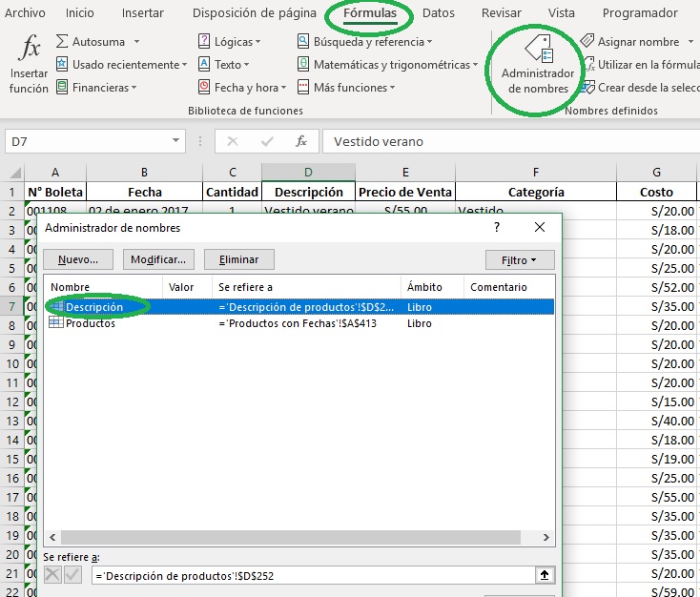Click the Nuevo... button
The width and height of the screenshot is (700, 597).
(x=78, y=259)
